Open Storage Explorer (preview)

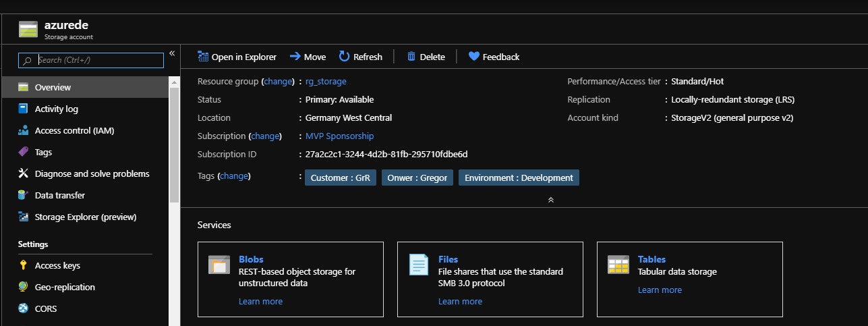coord(84,217)
